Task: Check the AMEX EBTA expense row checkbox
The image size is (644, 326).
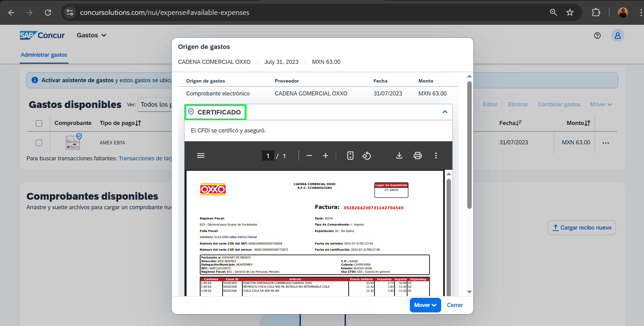Action: [x=39, y=143]
